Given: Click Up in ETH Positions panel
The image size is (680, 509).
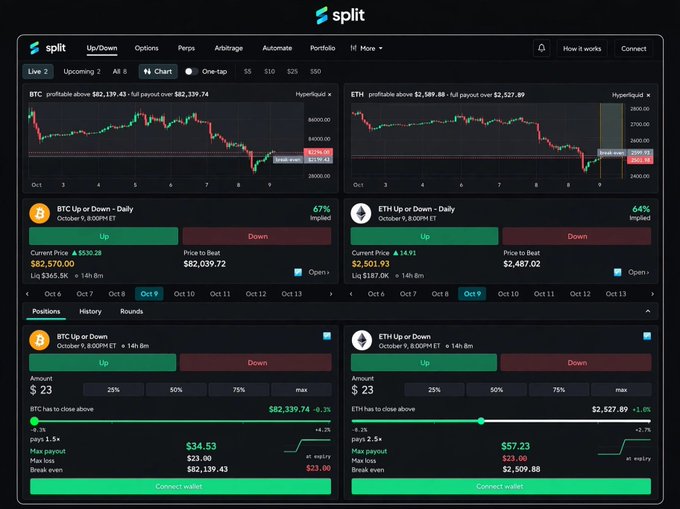Looking at the screenshot, I should pyautogui.click(x=424, y=362).
